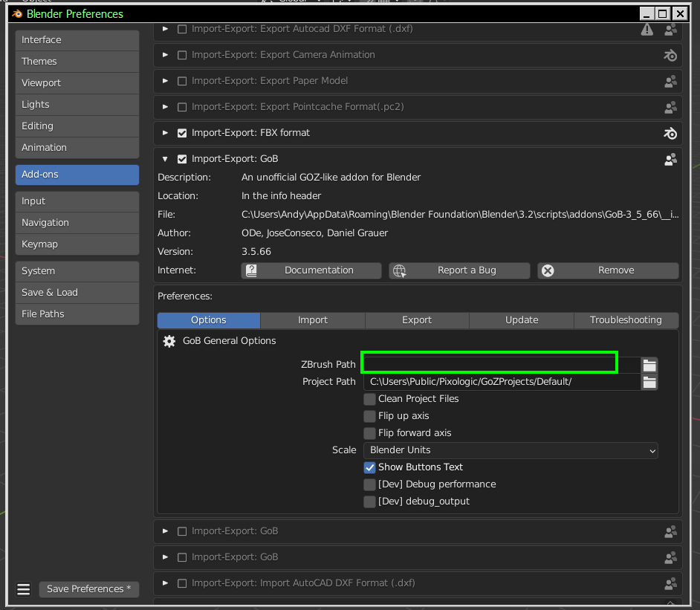Open folder browser for Project Path
The width and height of the screenshot is (700, 610).
[x=649, y=382]
